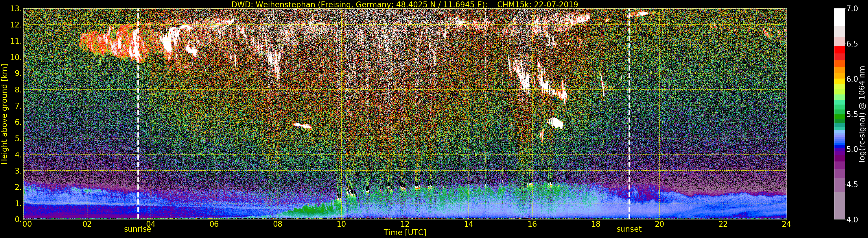868x238 pixels.
Task: Click the '1.' tick on the height axis
Action: tap(18, 203)
